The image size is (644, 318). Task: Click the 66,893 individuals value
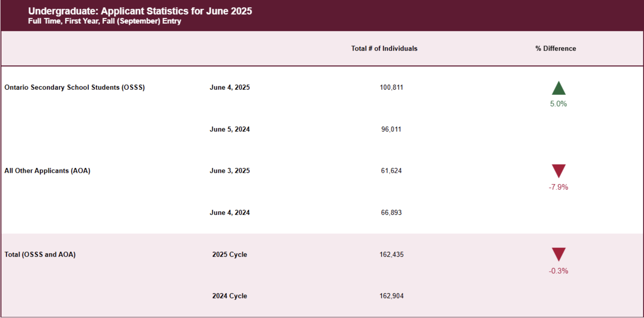[392, 213]
